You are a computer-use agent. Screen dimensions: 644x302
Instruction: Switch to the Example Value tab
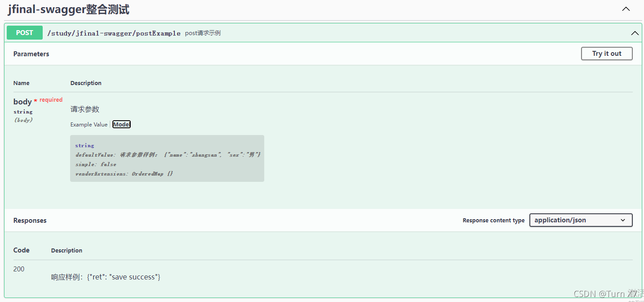click(89, 125)
